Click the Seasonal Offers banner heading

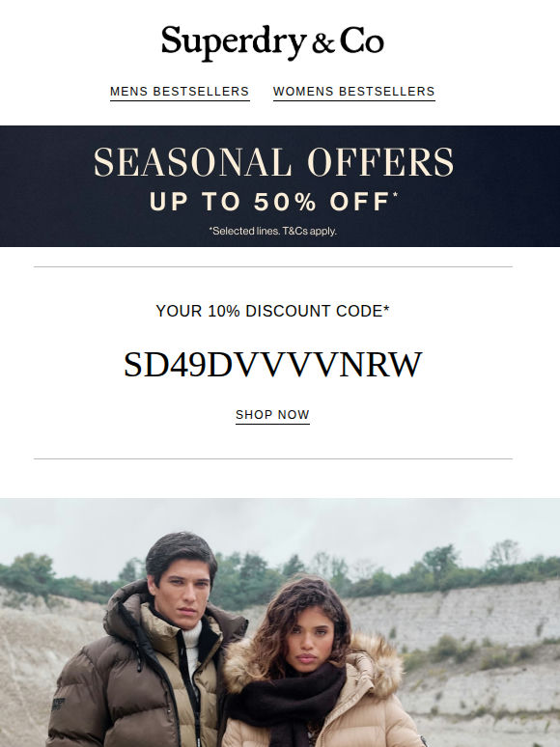(273, 162)
